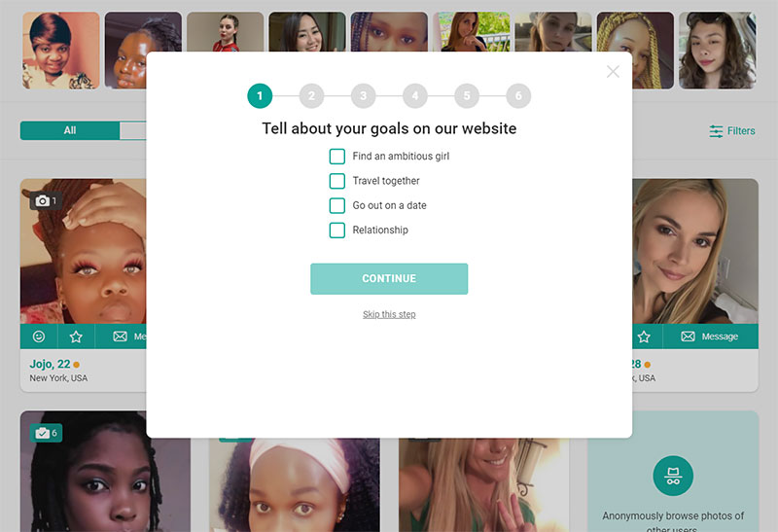The image size is (778, 532).
Task: Open the six-photo camera badge on the bottom-left card
Action: tap(46, 433)
